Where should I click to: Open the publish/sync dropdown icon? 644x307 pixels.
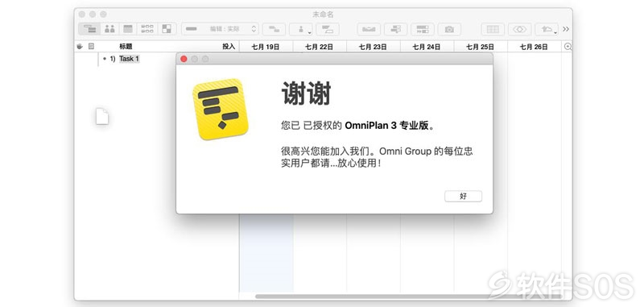click(x=547, y=29)
